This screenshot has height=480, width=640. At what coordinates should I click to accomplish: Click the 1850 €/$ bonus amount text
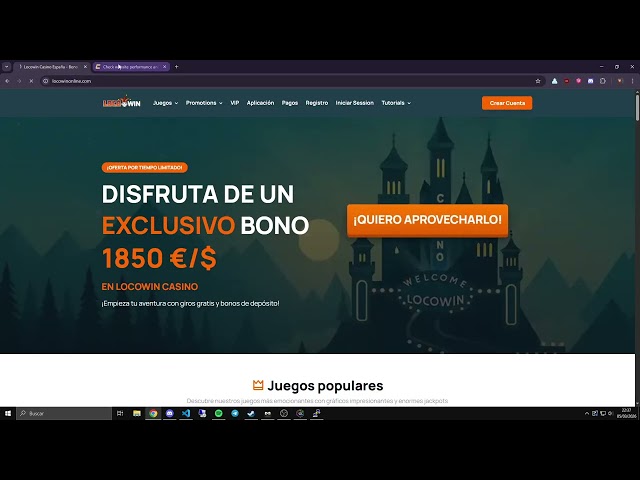(159, 258)
